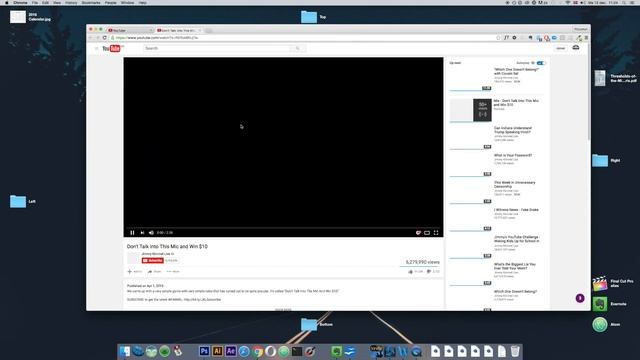The image size is (640, 360).
Task: Open the History menu
Action: [71, 2]
